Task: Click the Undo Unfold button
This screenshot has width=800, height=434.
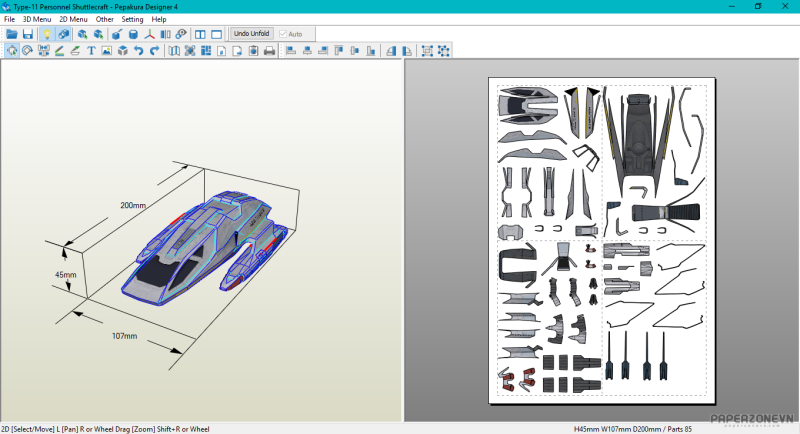Action: pyautogui.click(x=251, y=34)
